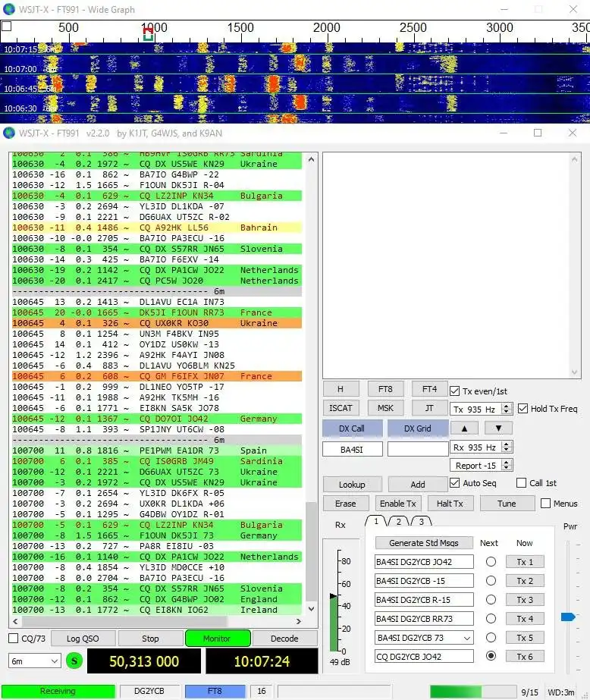Click the up arrow frequency shift button
Image resolution: width=590 pixels, height=700 pixels.
(464, 428)
